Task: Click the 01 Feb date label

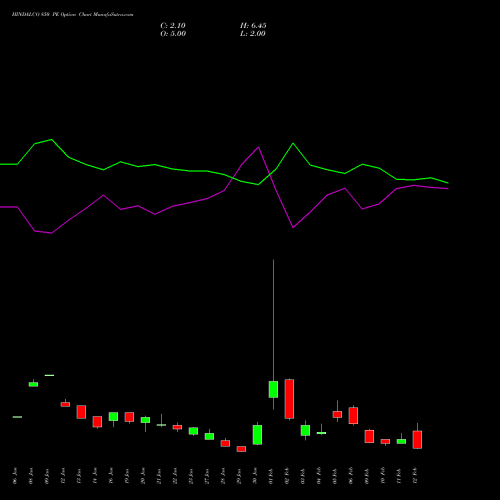Action: (271, 476)
